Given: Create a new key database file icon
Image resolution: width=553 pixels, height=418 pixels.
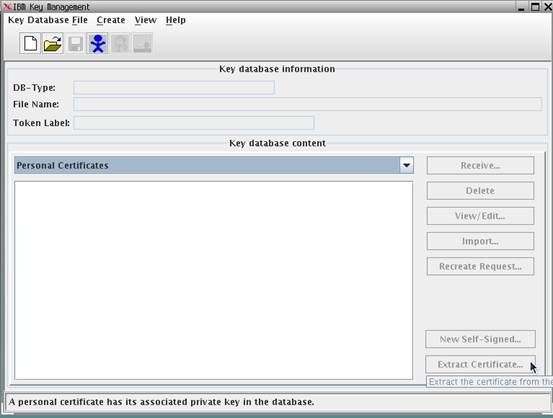Looking at the screenshot, I should [30, 43].
